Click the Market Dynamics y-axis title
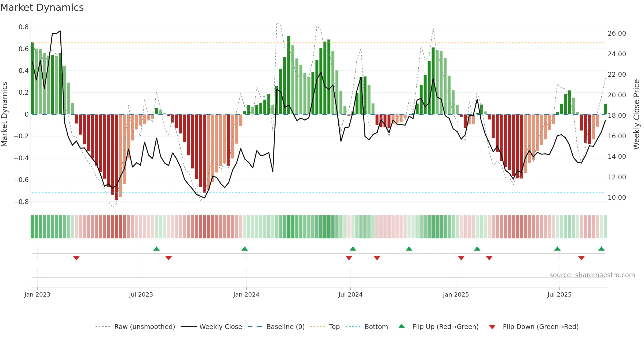The image size is (644, 362). 4,114
